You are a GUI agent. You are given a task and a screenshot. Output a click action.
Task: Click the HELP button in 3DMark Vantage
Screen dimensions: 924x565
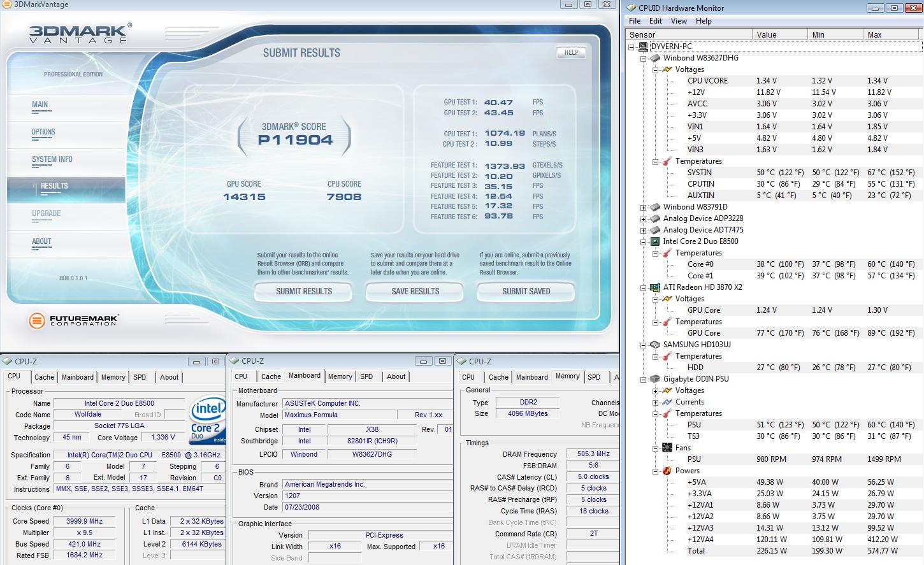(x=571, y=53)
